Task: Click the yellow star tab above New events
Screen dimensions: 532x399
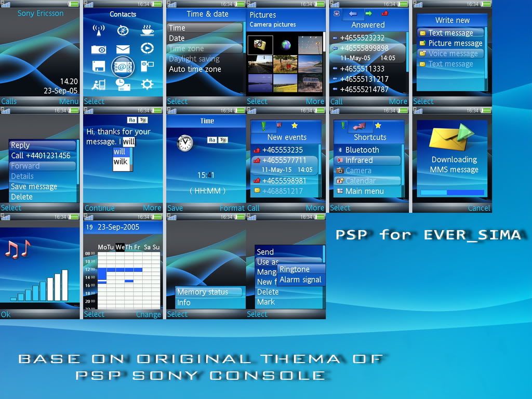Action: click(295, 126)
